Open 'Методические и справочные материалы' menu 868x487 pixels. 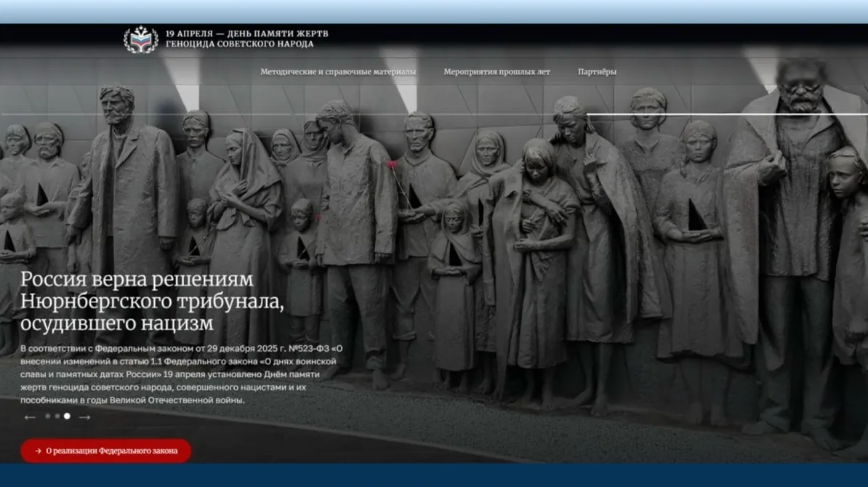pos(338,72)
